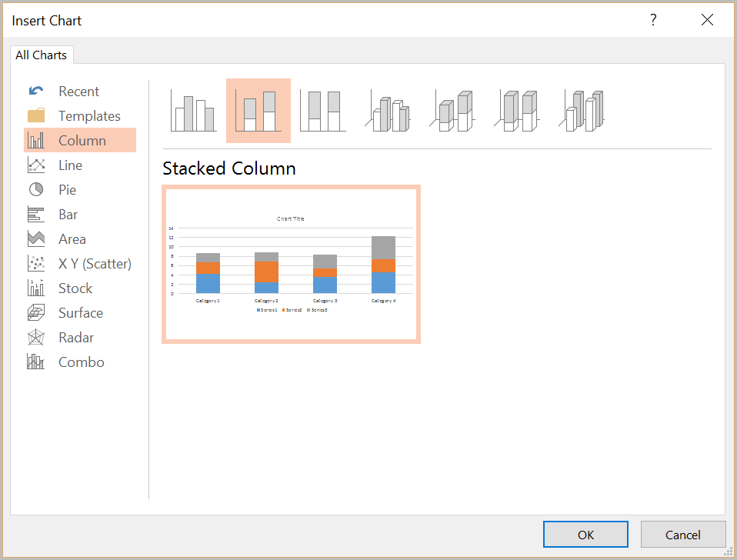Choose the 100% Stacked Column subtype icon
737x560 pixels.
coord(322,112)
